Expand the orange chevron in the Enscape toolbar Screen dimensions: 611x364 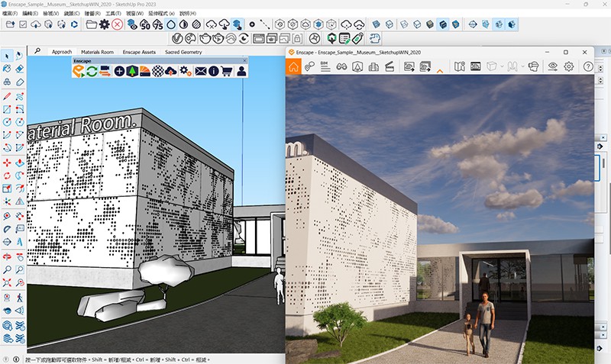coord(440,69)
